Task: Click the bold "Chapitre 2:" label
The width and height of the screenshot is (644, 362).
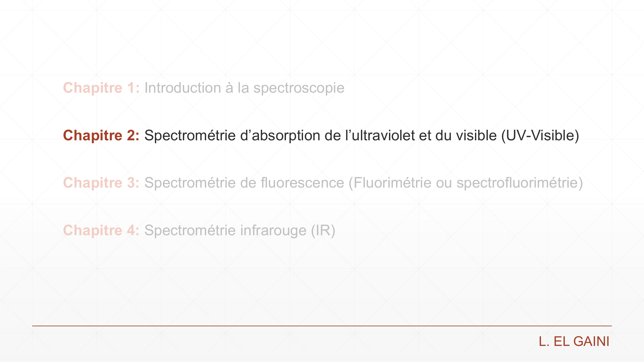Action: coord(101,135)
